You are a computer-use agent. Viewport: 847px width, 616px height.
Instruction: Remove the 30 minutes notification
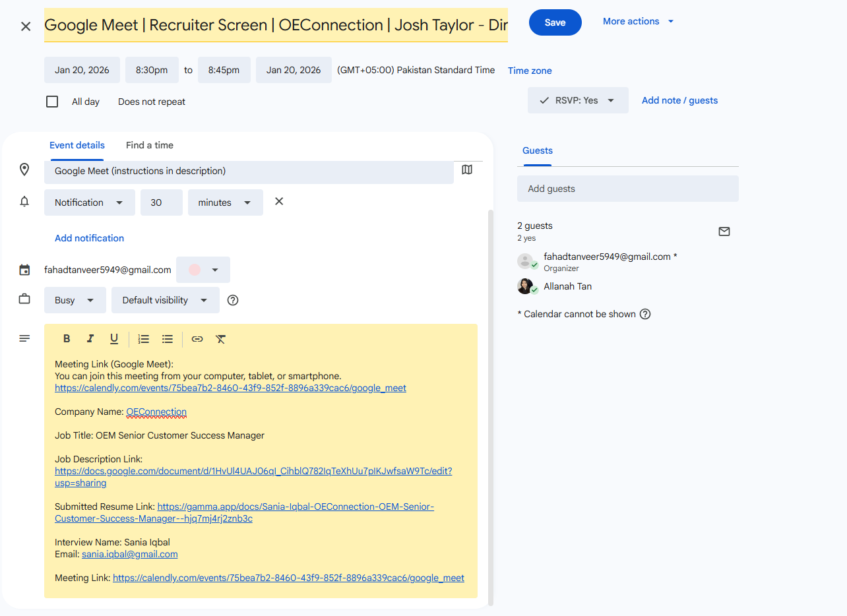(279, 201)
